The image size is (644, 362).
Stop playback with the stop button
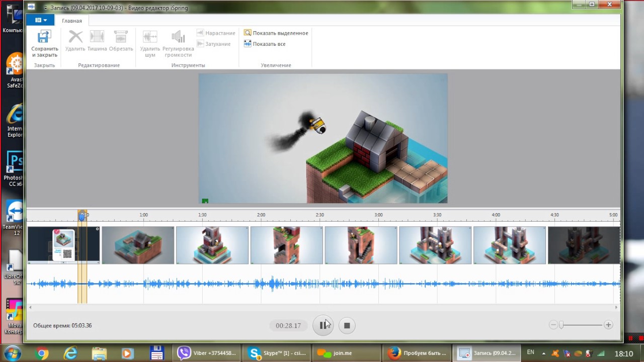coord(347,325)
